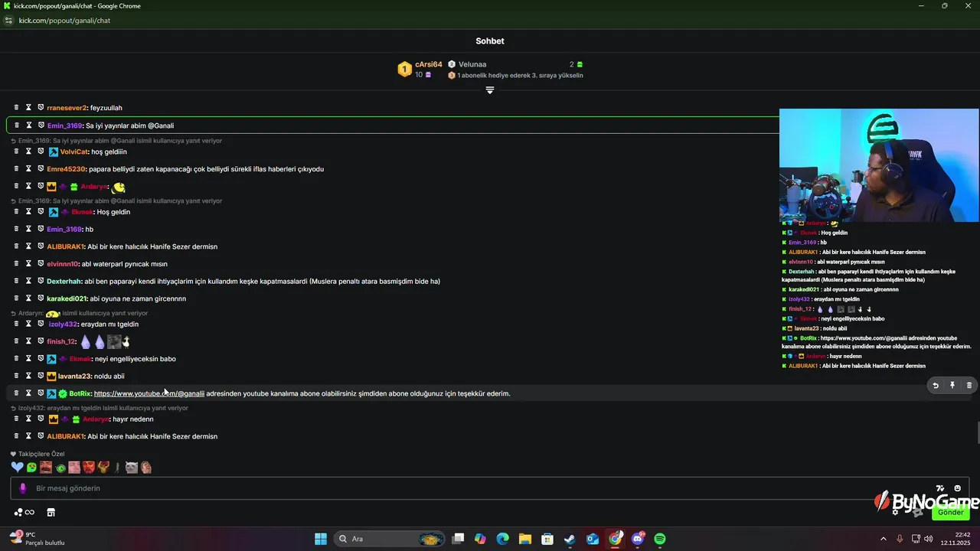Click the "Takipçilere Özel" label
980x551 pixels.
point(41,454)
